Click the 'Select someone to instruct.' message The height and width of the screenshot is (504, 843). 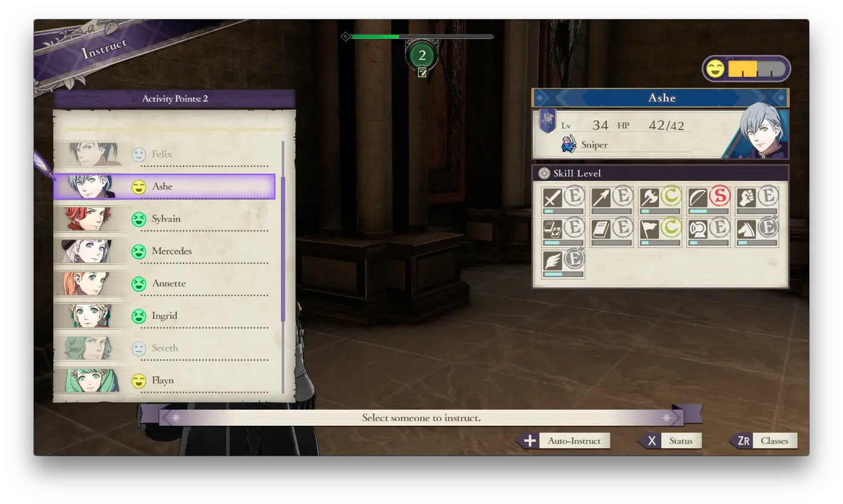421,417
